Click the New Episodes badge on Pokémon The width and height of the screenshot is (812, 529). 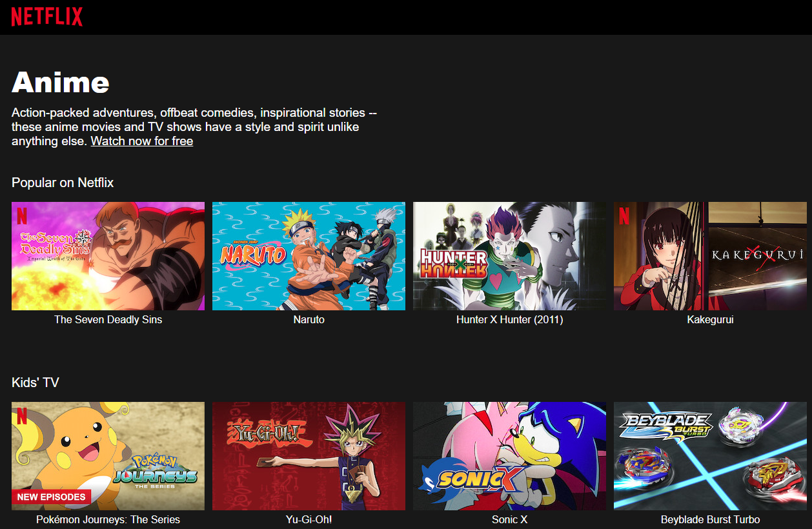coord(51,497)
